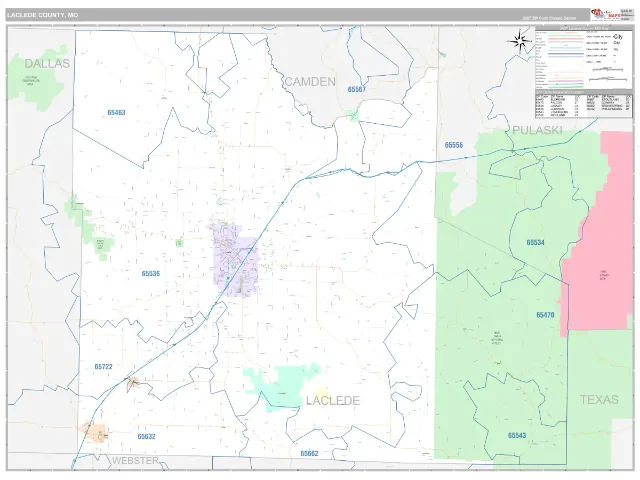This screenshot has width=640, height=480.
Task: Click the CAMDEN county label
Action: [x=310, y=82]
